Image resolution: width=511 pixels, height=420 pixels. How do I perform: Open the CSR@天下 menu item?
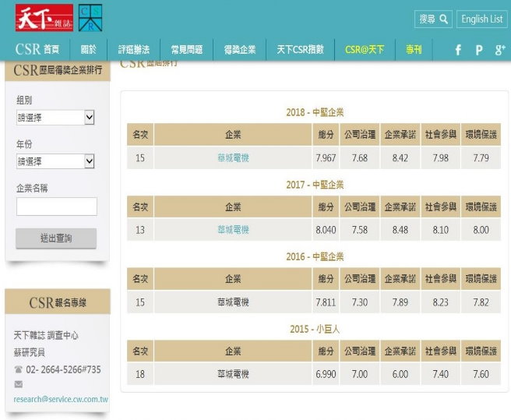tap(365, 50)
